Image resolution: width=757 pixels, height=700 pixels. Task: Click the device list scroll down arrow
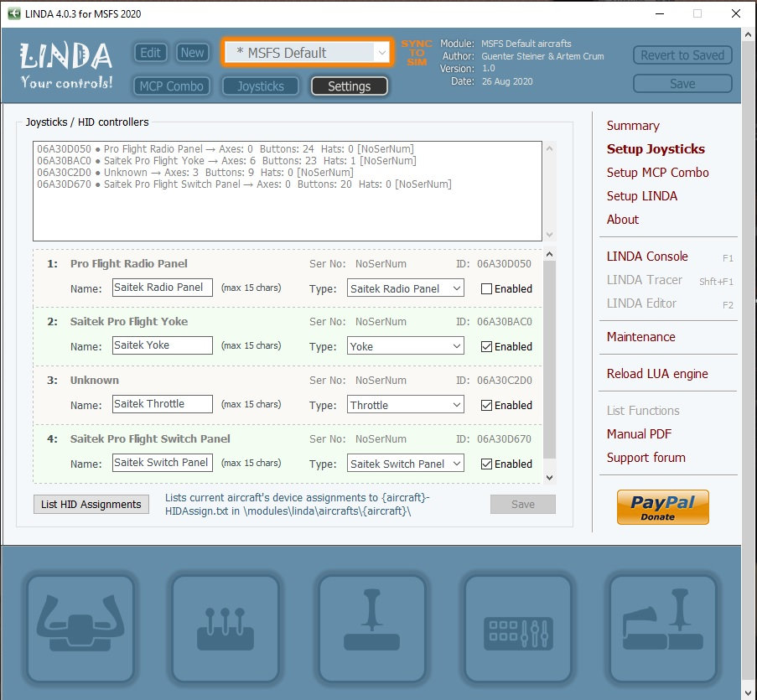549,478
